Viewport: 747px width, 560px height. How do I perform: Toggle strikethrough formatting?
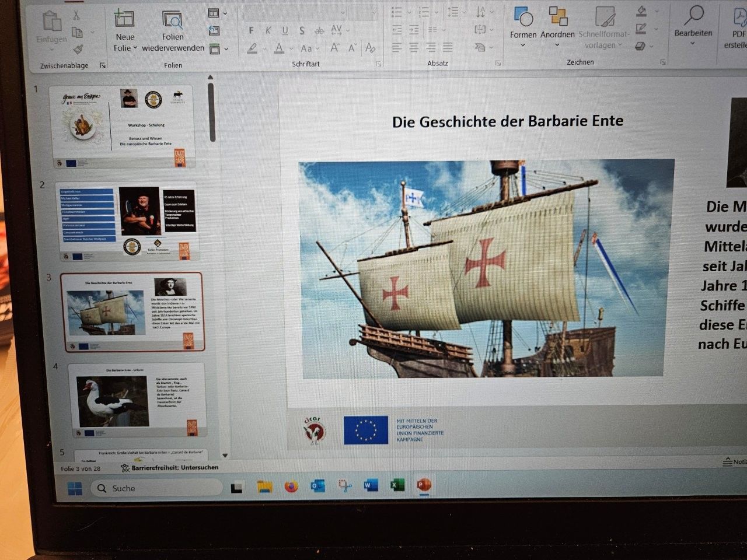[319, 30]
